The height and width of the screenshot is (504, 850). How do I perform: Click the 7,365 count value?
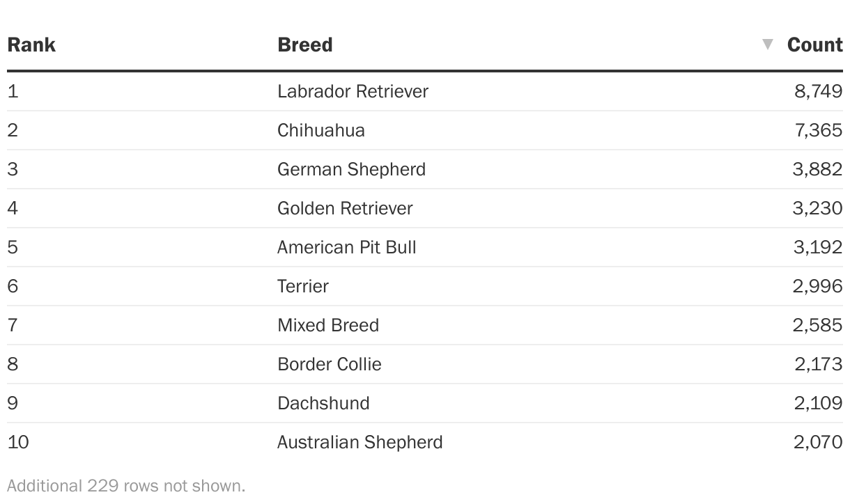(818, 130)
